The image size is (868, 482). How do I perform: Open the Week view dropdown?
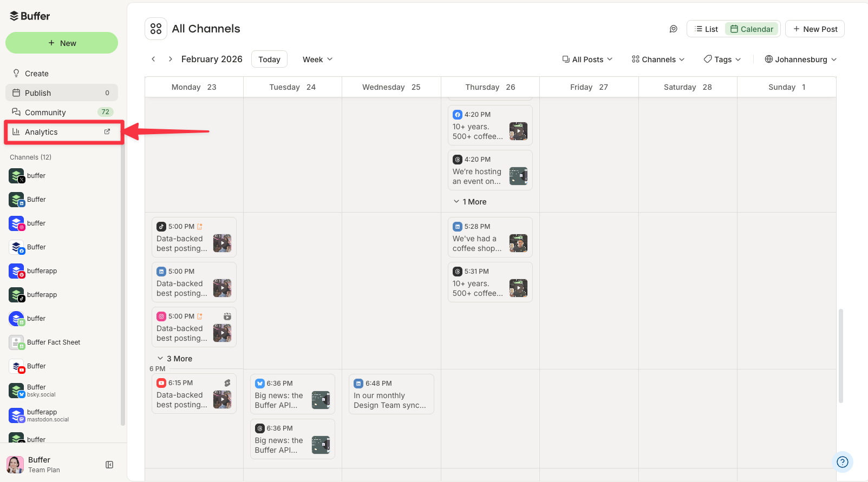tap(317, 60)
